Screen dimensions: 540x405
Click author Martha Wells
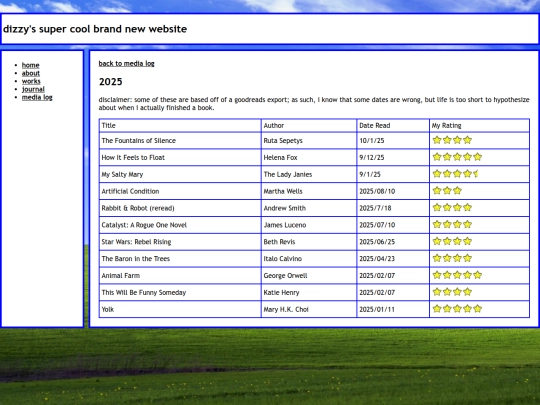coord(283,191)
